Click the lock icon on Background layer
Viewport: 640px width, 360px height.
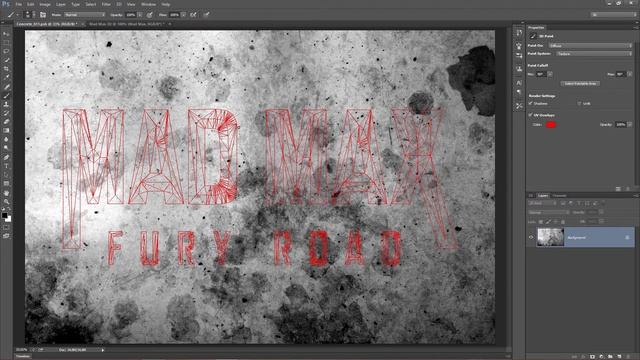pyautogui.click(x=627, y=238)
